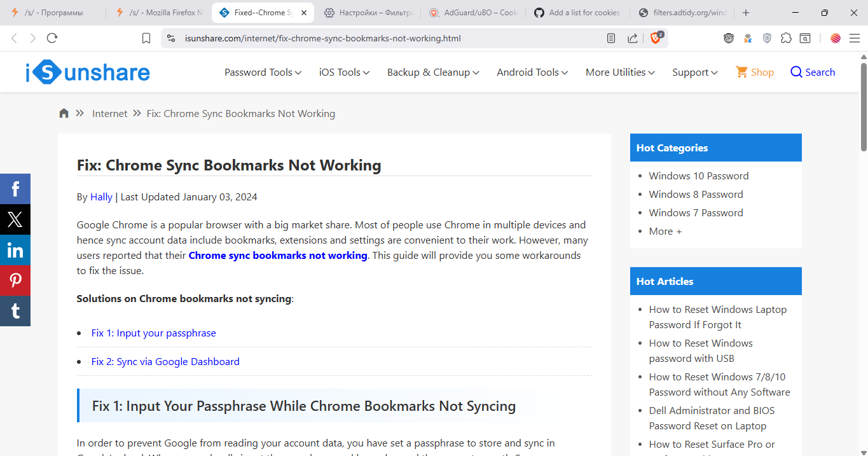Image resolution: width=868 pixels, height=456 pixels.
Task: Expand the Password Tools menu
Action: point(263,73)
